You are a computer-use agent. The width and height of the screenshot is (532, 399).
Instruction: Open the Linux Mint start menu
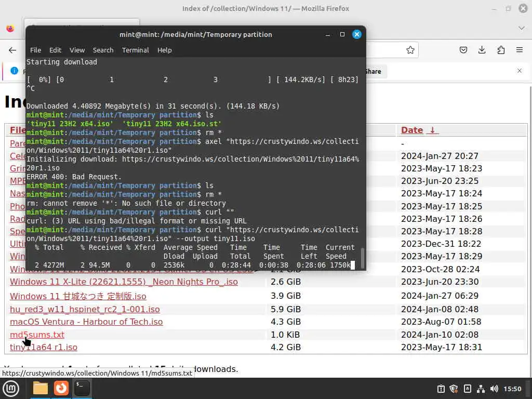(x=11, y=388)
